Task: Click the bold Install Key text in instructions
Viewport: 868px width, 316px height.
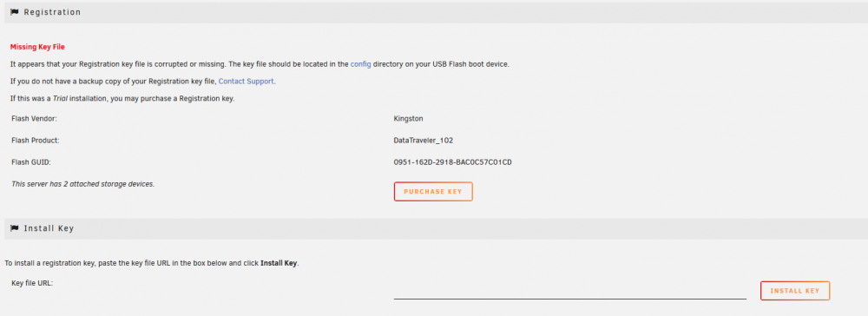Action: click(x=279, y=263)
